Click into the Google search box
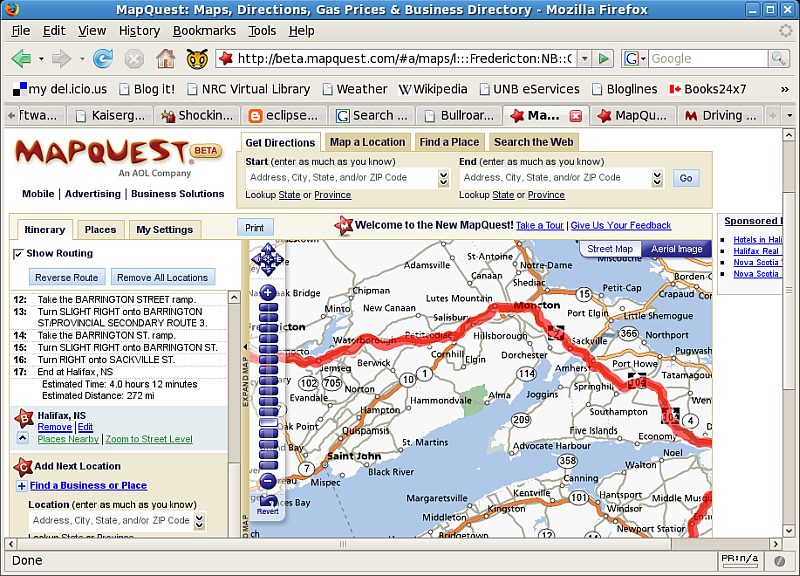Image resolution: width=800 pixels, height=576 pixels. [x=708, y=59]
